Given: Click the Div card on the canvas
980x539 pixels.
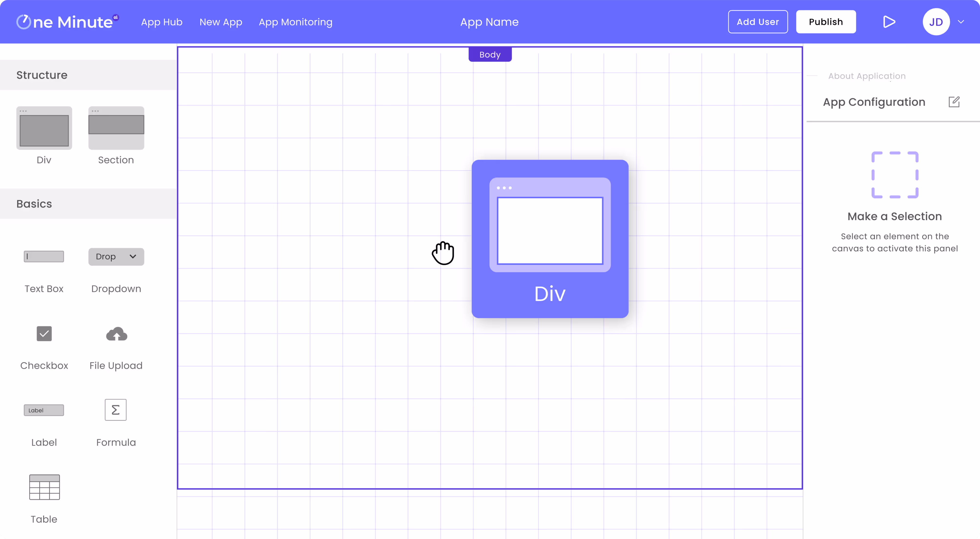Looking at the screenshot, I should click(x=550, y=239).
